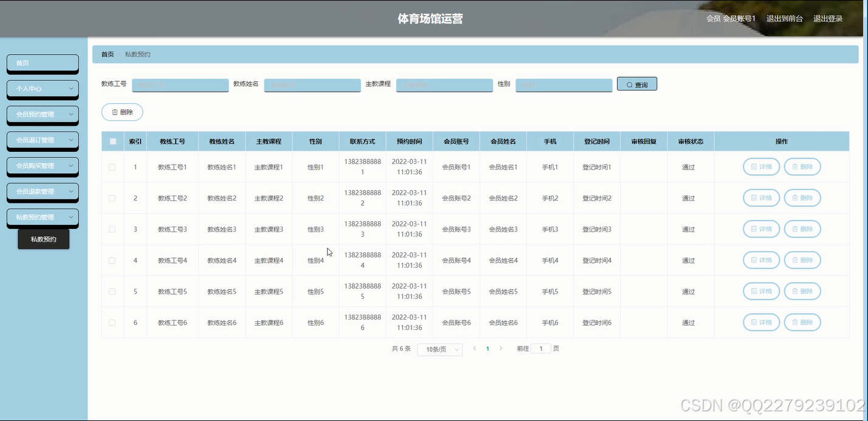868x421 pixels.
Task: Open 详情 for coach 教练工号6
Action: point(761,322)
